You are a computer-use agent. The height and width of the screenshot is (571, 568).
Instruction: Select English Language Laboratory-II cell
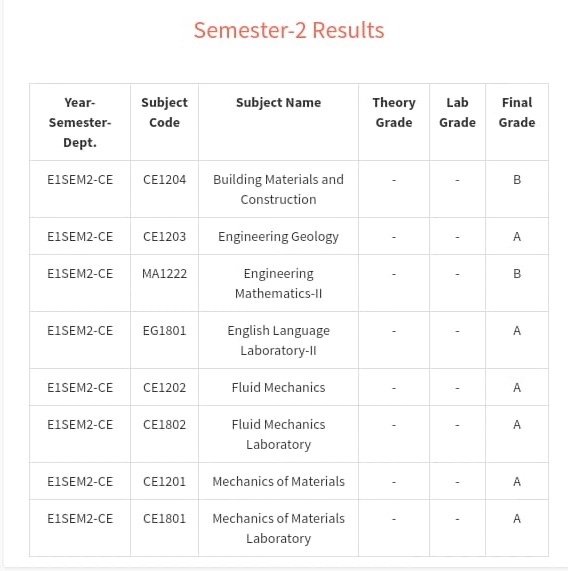click(x=279, y=340)
